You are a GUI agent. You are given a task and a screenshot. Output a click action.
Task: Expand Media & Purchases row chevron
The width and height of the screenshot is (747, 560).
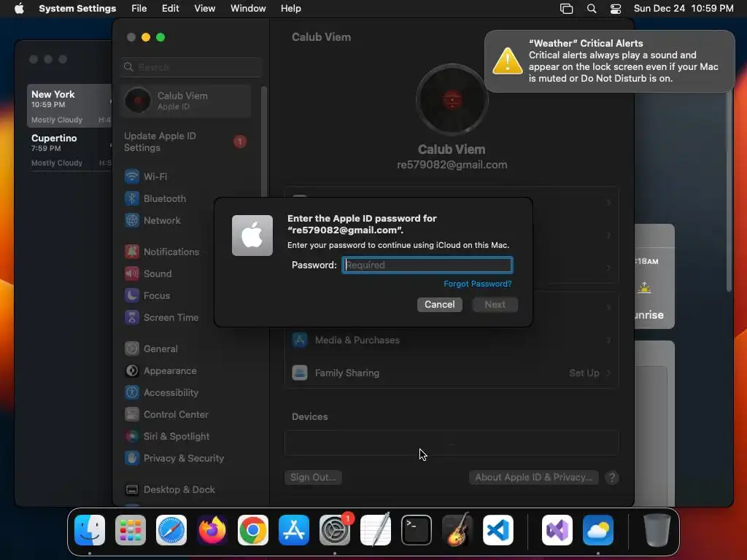coord(608,340)
